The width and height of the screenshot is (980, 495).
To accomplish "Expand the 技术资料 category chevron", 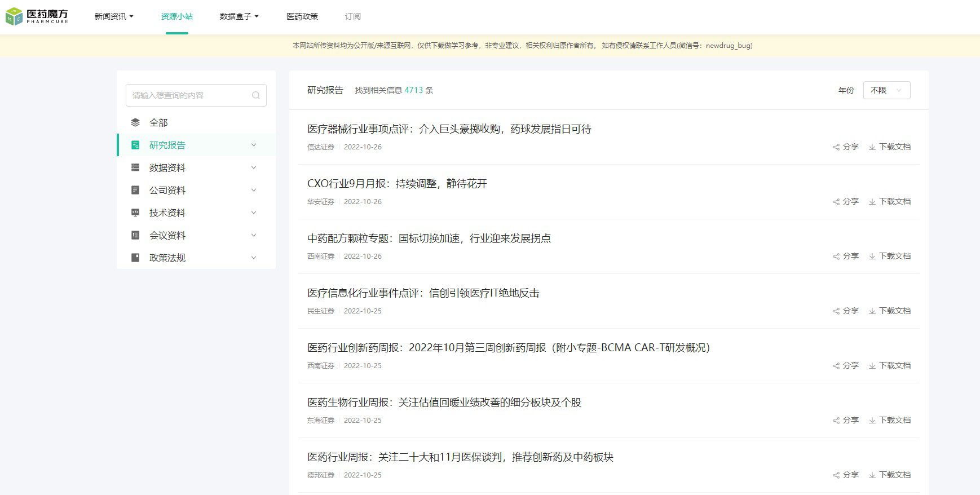I will [x=254, y=213].
